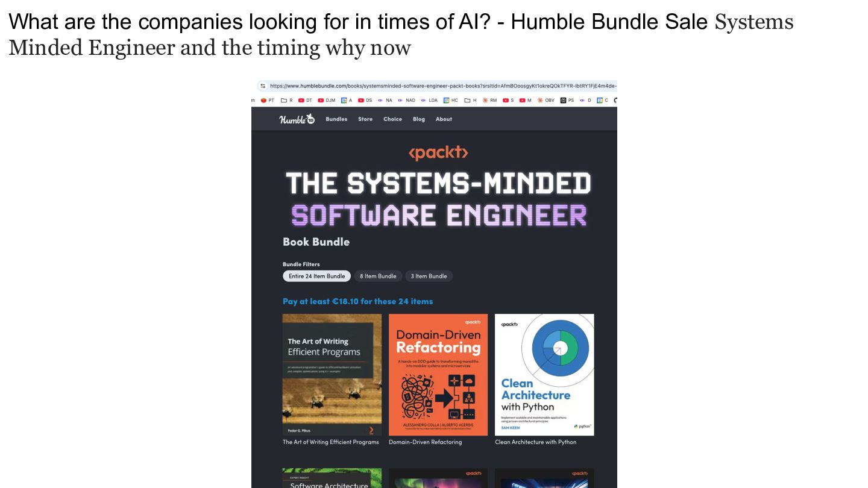Image resolution: width=868 pixels, height=488 pixels.
Task: Open the Choice page
Action: [392, 119]
